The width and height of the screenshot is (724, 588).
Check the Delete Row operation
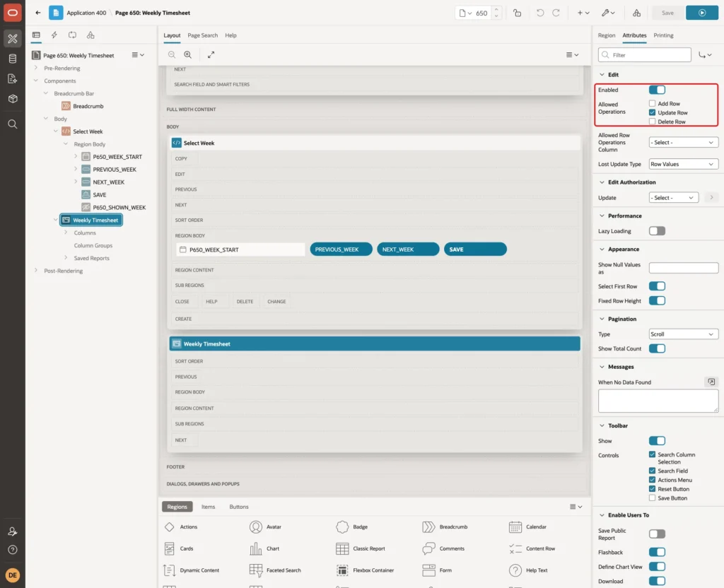coord(652,122)
